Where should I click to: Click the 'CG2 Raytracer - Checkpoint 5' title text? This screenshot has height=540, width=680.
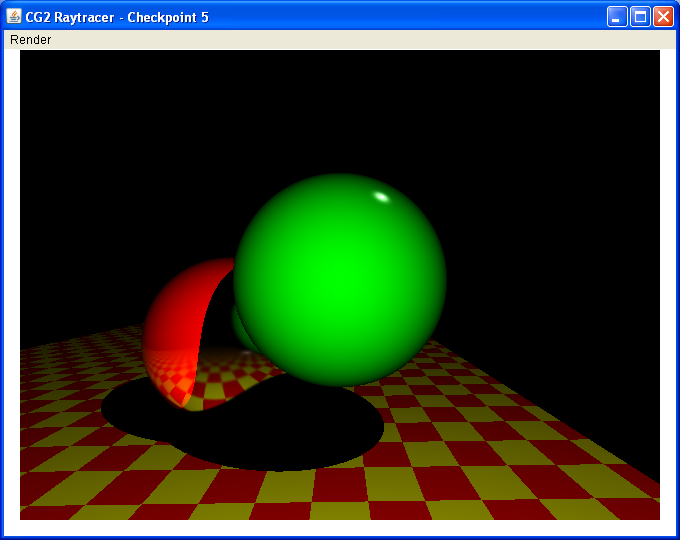point(117,17)
